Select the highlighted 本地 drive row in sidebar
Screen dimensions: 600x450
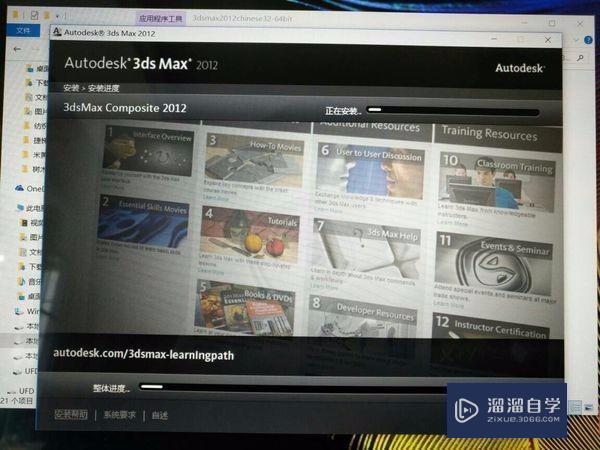[19, 341]
